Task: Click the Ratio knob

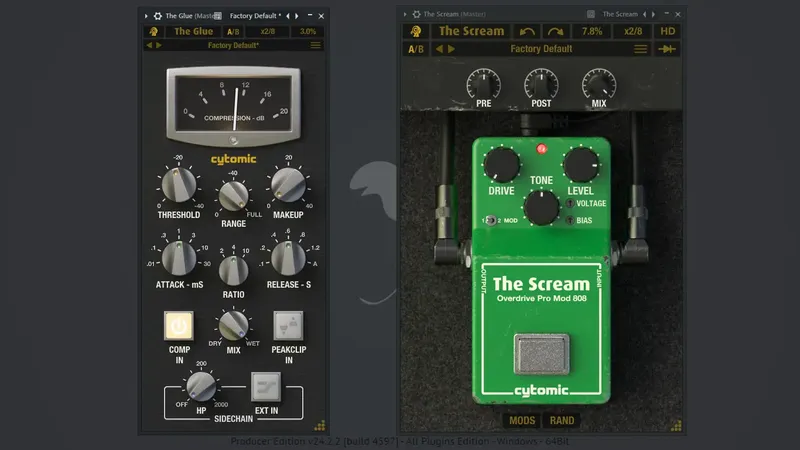Action: click(x=233, y=270)
